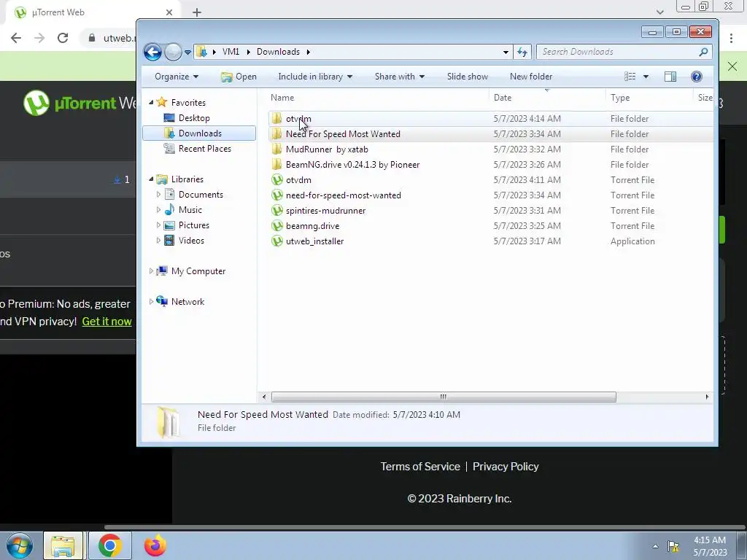The width and height of the screenshot is (747, 560).
Task: Select the otvdm torrent file icon
Action: 276,179
